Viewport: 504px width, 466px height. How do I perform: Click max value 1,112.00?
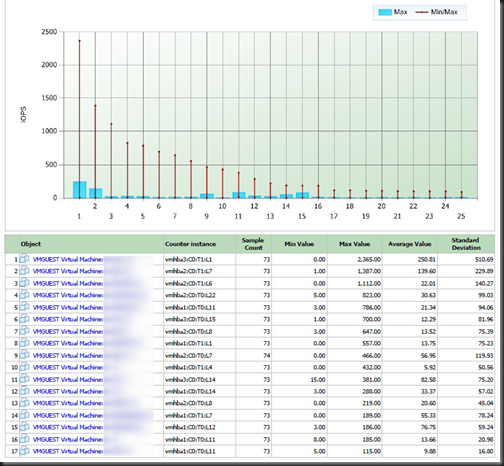[x=369, y=284]
